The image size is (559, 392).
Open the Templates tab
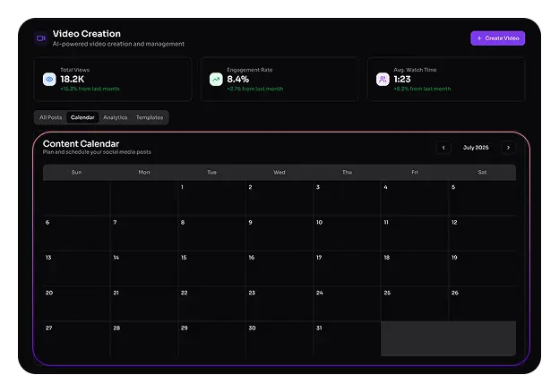pyautogui.click(x=150, y=117)
